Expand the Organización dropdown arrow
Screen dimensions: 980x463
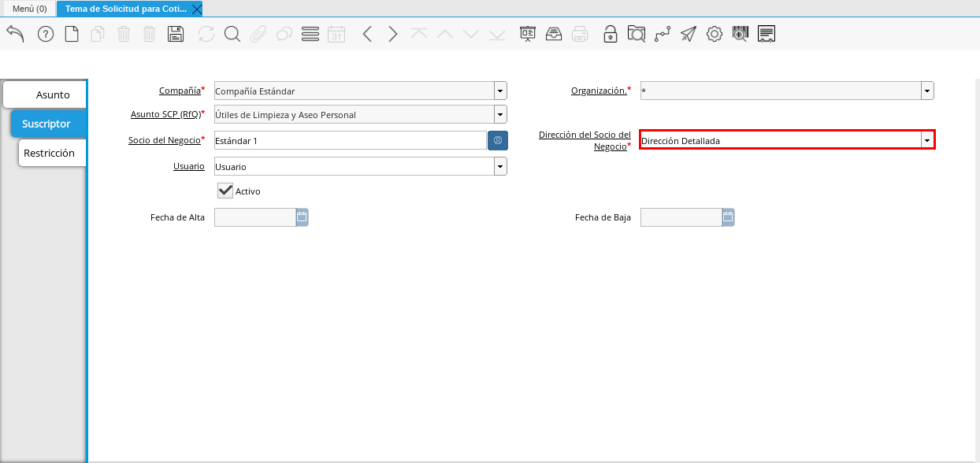pos(927,91)
